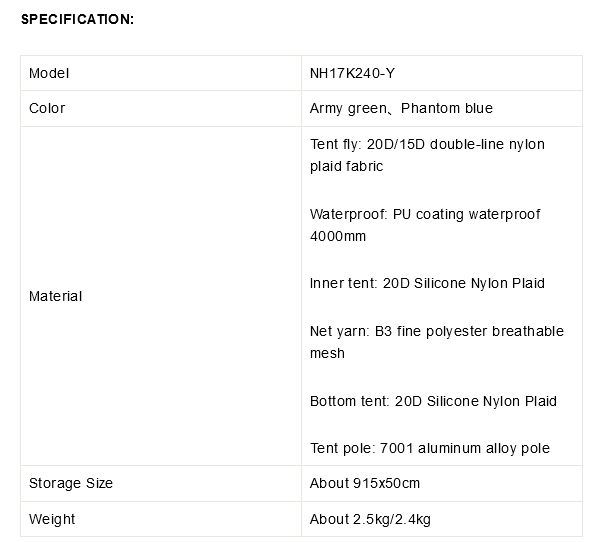610x542 pixels.
Task: Click the About 2.5kg/2.4kg weight value
Action: coord(370,519)
